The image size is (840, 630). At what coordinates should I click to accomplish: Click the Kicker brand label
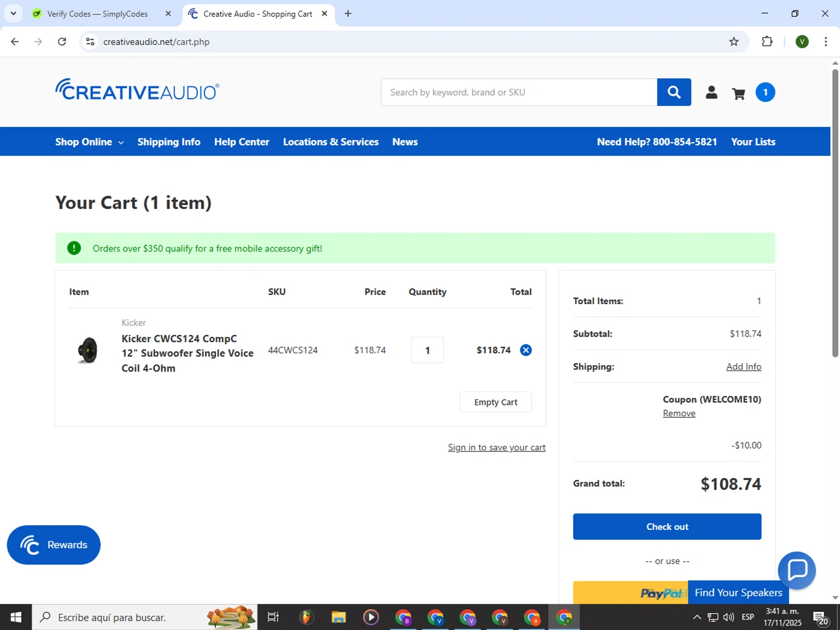click(x=134, y=323)
